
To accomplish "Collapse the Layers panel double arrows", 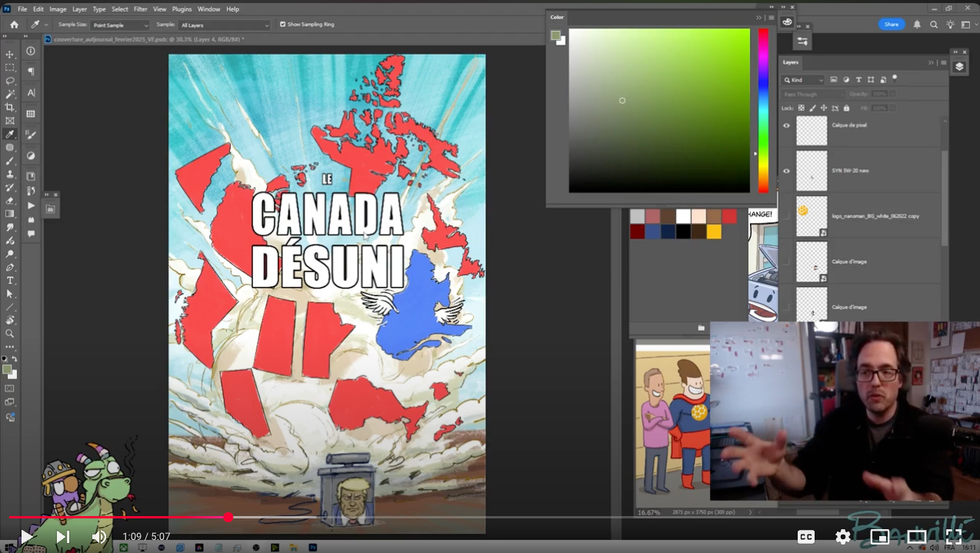I will [932, 62].
